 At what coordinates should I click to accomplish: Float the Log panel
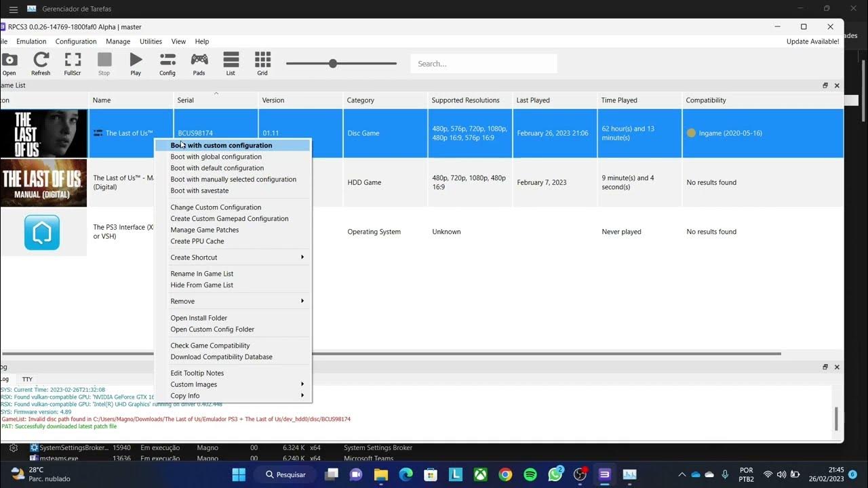tap(825, 367)
